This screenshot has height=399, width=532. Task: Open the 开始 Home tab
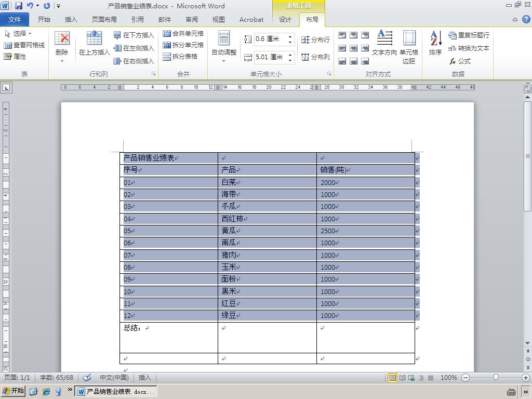(44, 20)
